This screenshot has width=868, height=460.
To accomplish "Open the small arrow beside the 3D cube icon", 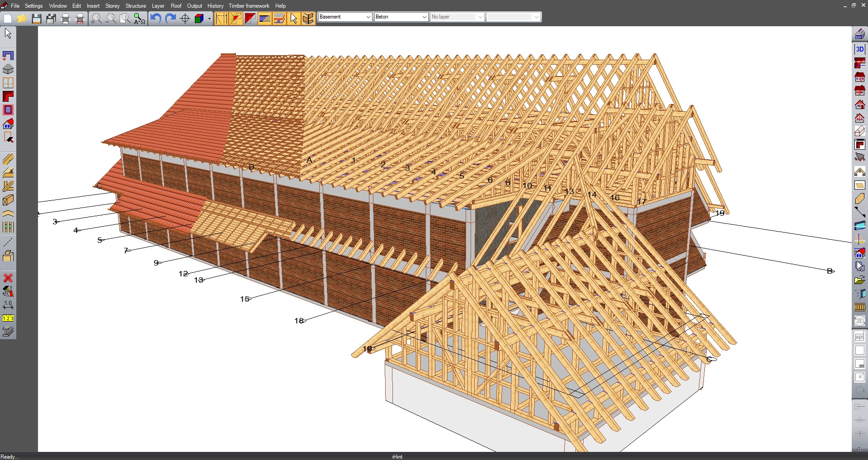I will 210,19.
